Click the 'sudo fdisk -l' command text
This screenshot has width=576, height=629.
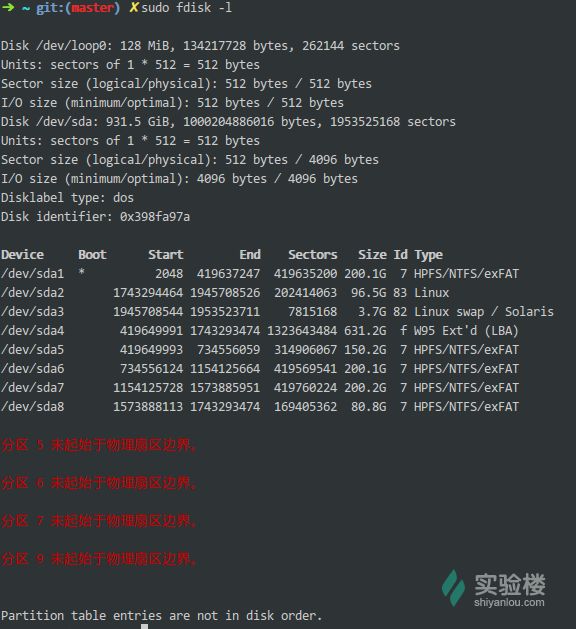click(187, 7)
